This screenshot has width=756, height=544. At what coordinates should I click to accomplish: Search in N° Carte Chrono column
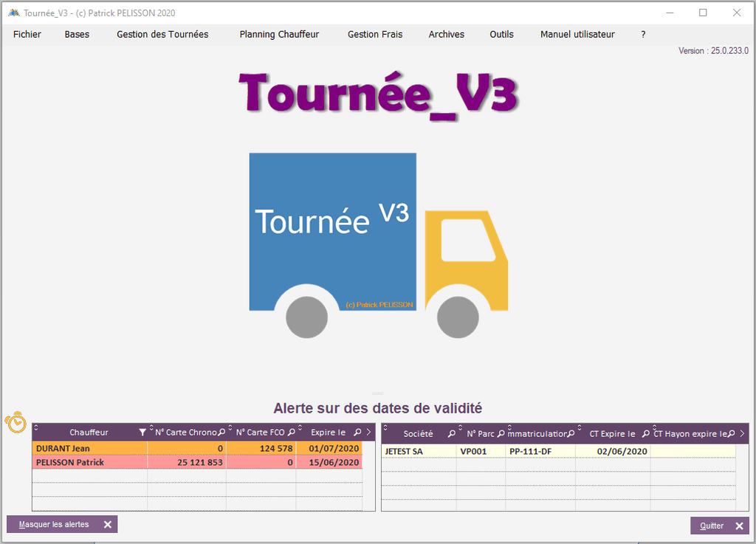221,433
